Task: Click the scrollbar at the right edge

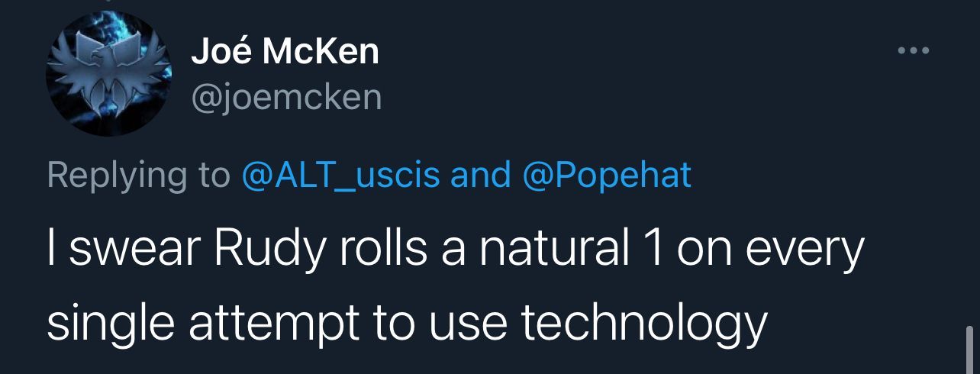Action: click(969, 347)
